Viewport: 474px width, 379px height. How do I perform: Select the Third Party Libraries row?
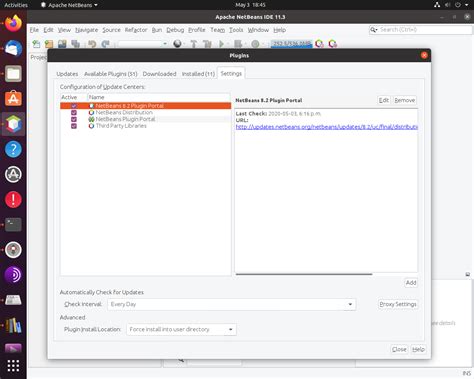pos(146,126)
